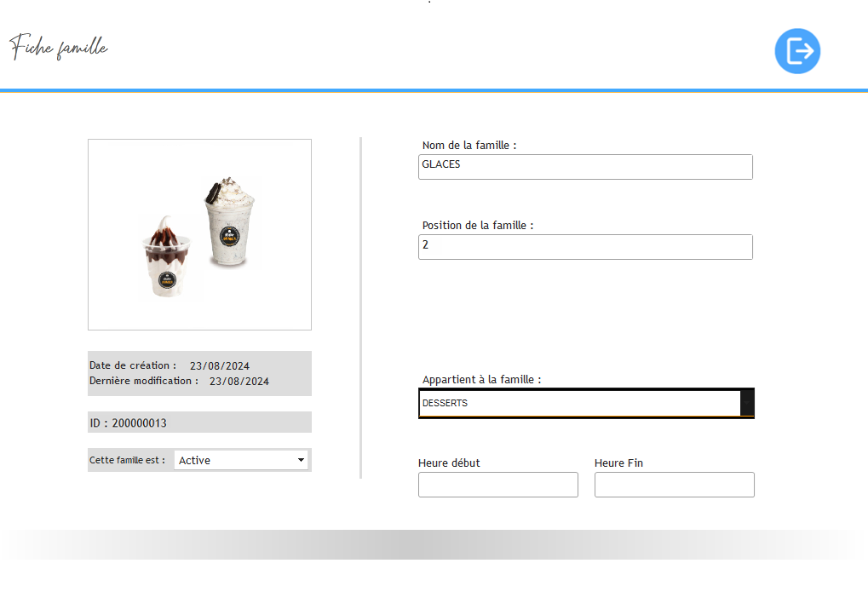Click the blue exit icon
868x592 pixels.
797,51
